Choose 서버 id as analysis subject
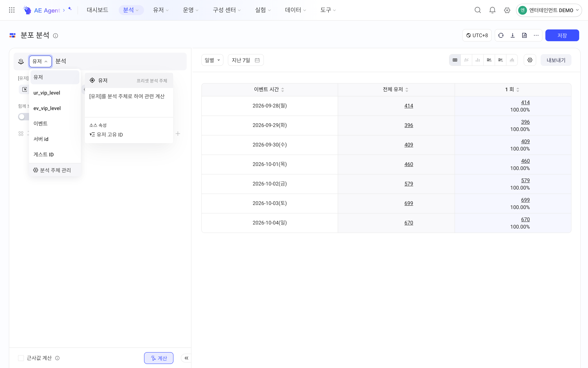Screen dimensions: 588x368 55,139
